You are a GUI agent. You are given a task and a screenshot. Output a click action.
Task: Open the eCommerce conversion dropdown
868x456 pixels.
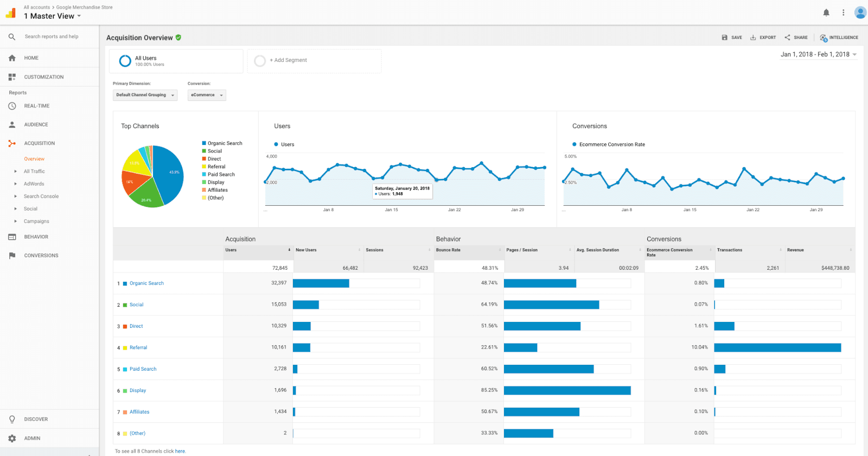[x=207, y=95]
